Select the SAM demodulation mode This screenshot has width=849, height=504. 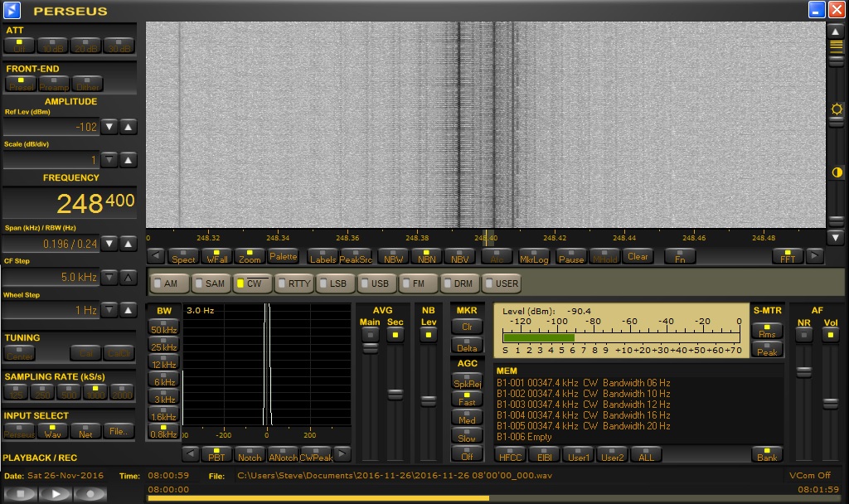(211, 283)
